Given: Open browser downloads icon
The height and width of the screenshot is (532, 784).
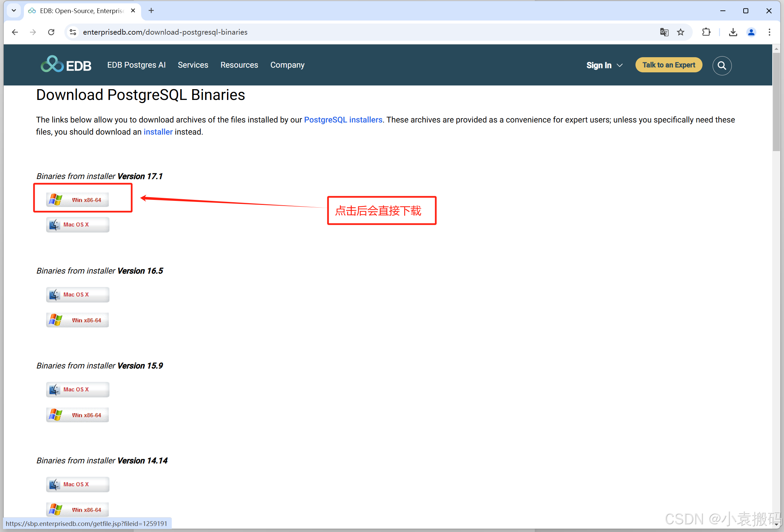Looking at the screenshot, I should (733, 32).
